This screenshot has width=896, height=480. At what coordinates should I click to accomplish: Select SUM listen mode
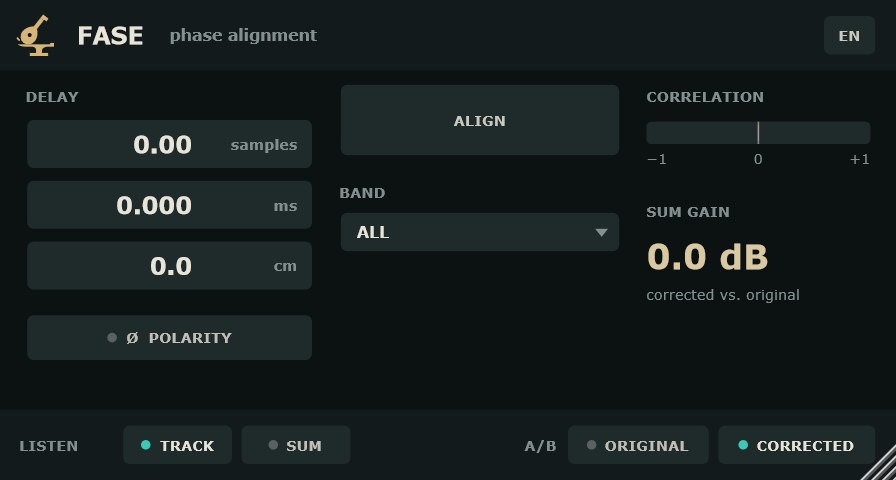tap(295, 445)
